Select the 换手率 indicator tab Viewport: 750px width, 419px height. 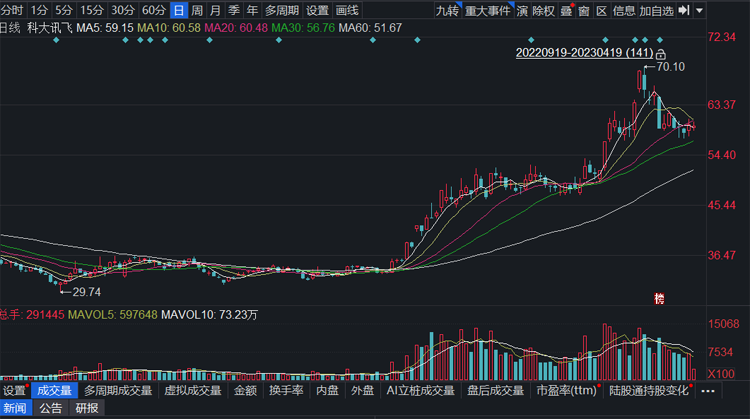(286, 391)
